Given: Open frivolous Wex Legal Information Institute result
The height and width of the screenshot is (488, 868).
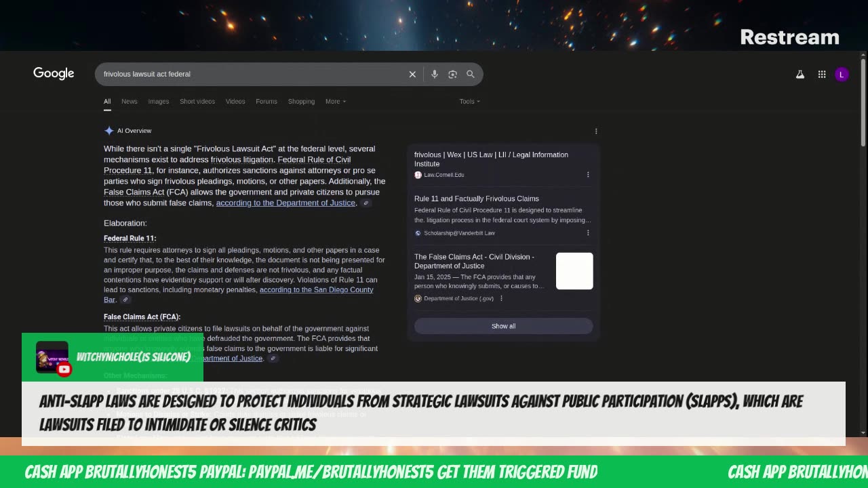Looking at the screenshot, I should tap(492, 159).
